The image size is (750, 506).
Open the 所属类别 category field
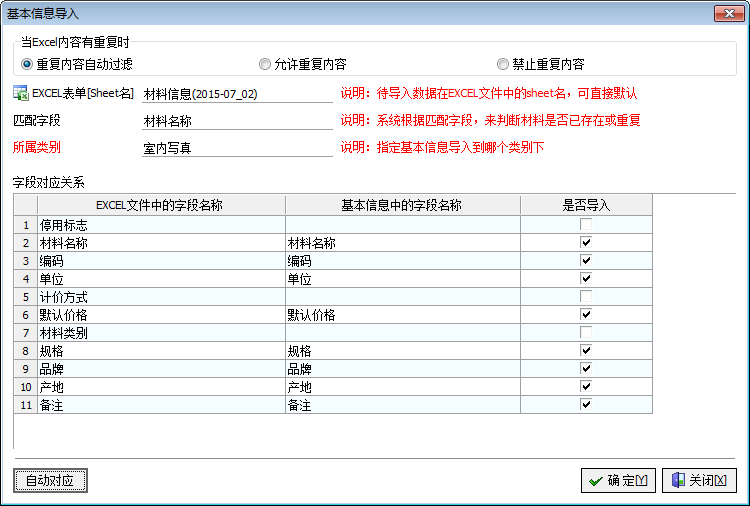237,148
